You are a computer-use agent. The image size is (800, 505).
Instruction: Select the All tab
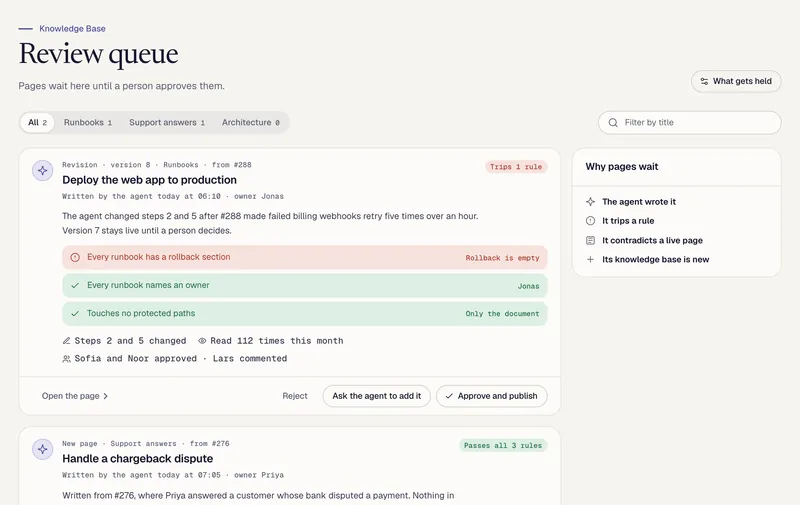coord(37,122)
